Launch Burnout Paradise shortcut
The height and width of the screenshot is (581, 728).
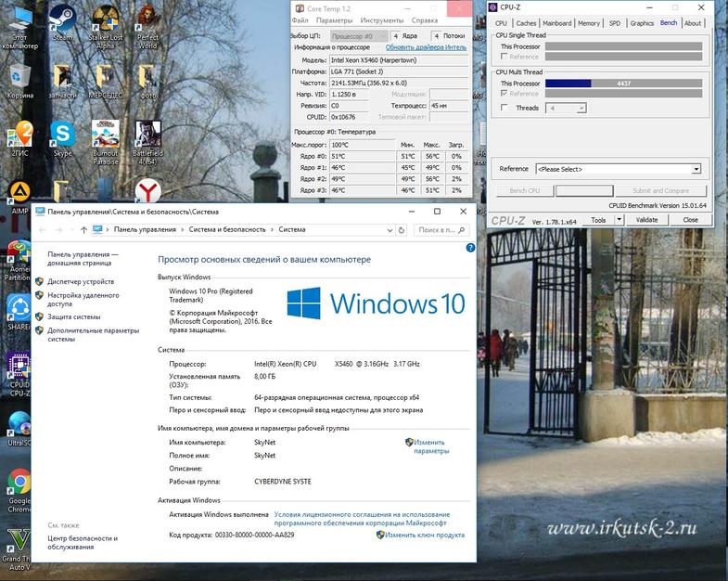[x=106, y=143]
